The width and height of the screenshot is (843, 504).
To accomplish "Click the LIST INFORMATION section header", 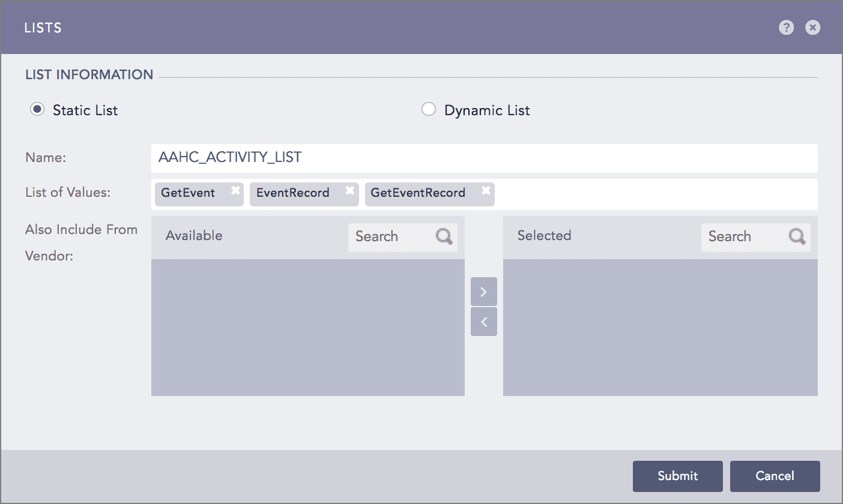I will point(89,74).
